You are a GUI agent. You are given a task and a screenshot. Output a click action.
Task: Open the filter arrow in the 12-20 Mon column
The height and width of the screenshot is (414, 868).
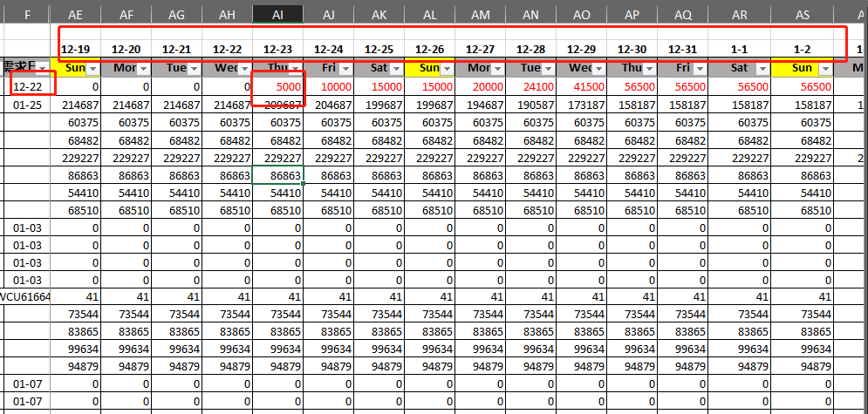(x=143, y=68)
